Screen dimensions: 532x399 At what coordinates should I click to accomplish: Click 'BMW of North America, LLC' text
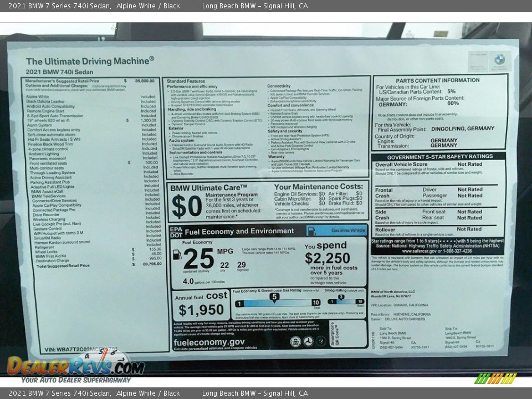tap(393, 291)
